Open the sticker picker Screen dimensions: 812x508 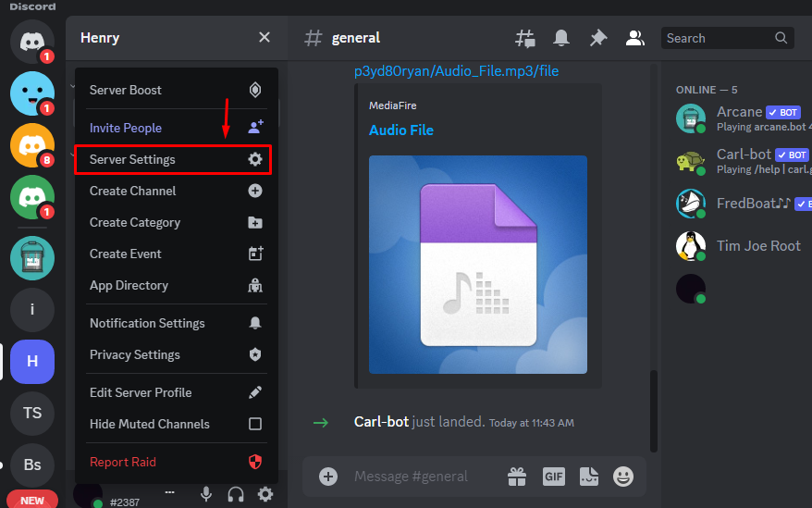[x=589, y=477]
